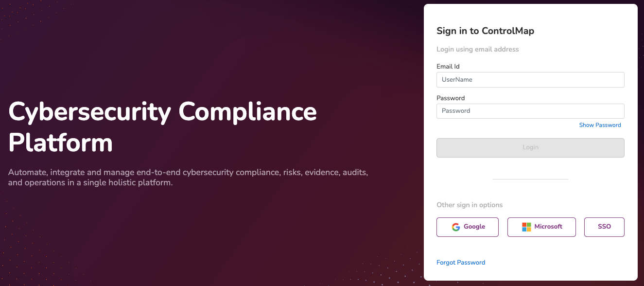Click the 'Other sign in options' text
Viewport: 644px width, 286px height.
(x=470, y=205)
